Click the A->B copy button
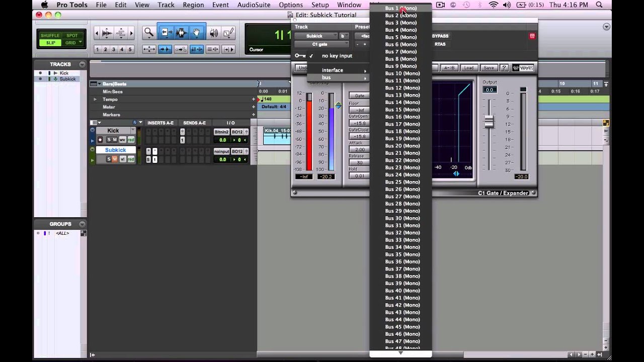Image resolution: width=644 pixels, height=362 pixels. point(448,68)
